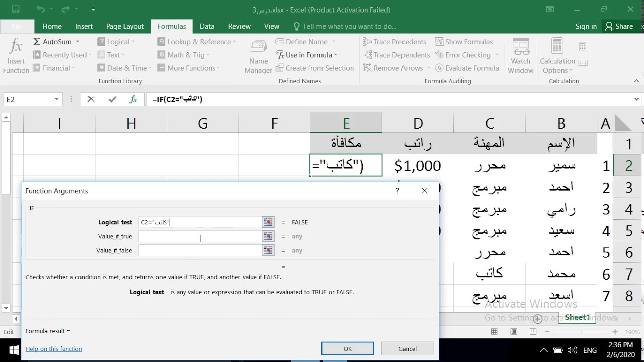Open Lookup & Reference functions menu

(x=196, y=42)
